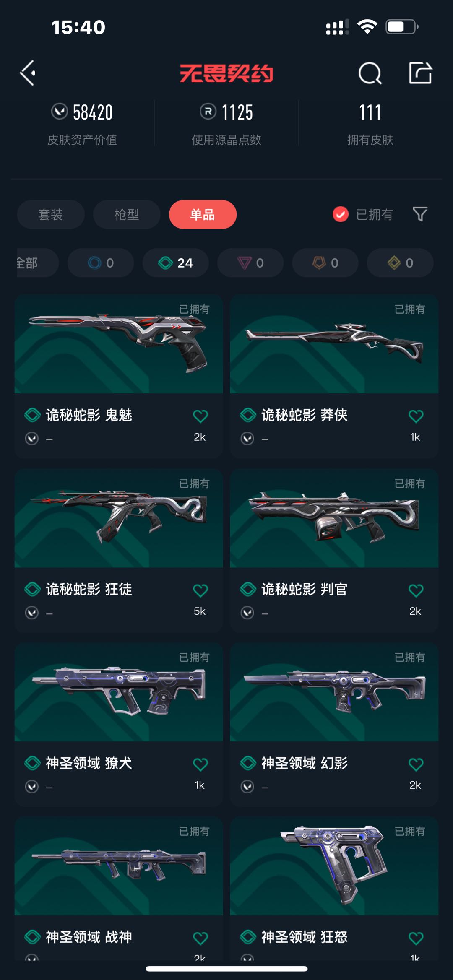Favorite the 诡秘蛇影 莽侠 skin heart
Viewport: 453px width, 980px height.
click(x=416, y=416)
